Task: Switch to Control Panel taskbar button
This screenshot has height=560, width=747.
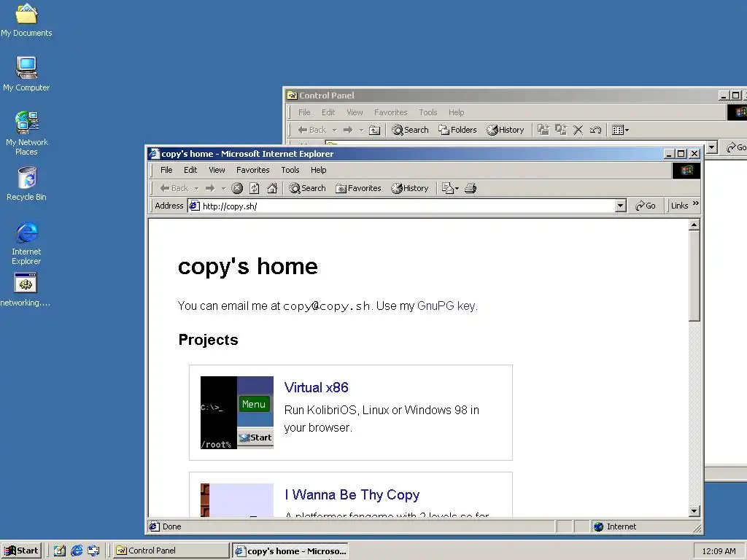Action: [171, 551]
